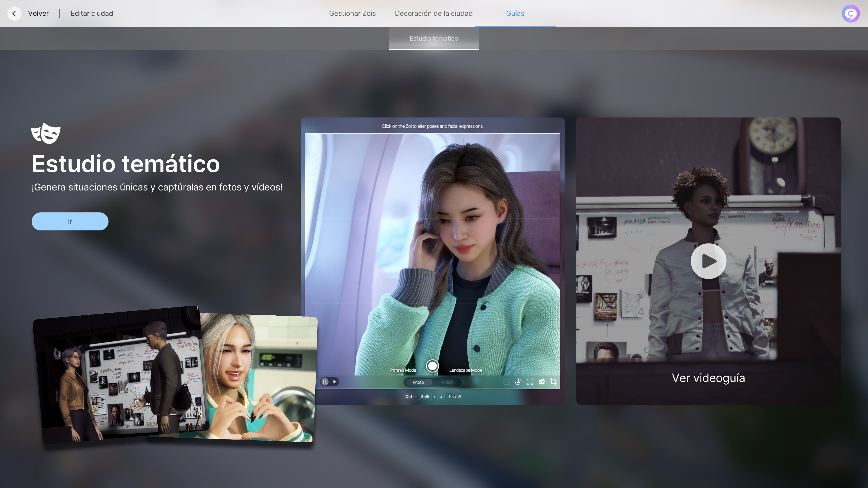Click the face detection frame icon
Viewport: 868px width, 488px height.
click(x=530, y=382)
